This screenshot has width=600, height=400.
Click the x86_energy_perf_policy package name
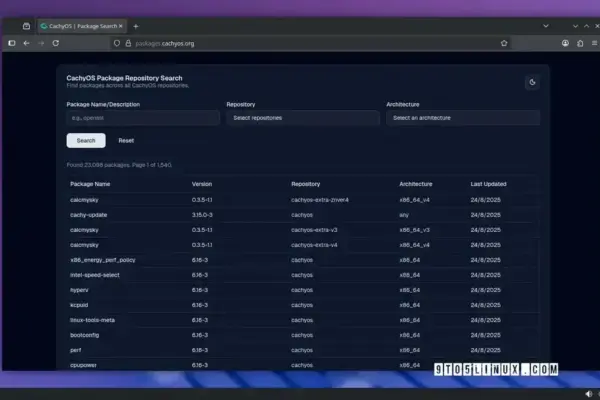pos(103,260)
